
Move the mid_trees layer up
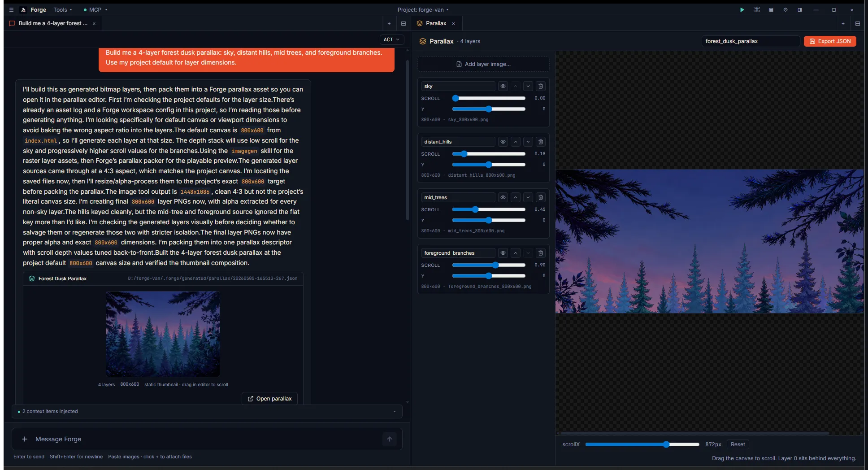[x=516, y=197]
